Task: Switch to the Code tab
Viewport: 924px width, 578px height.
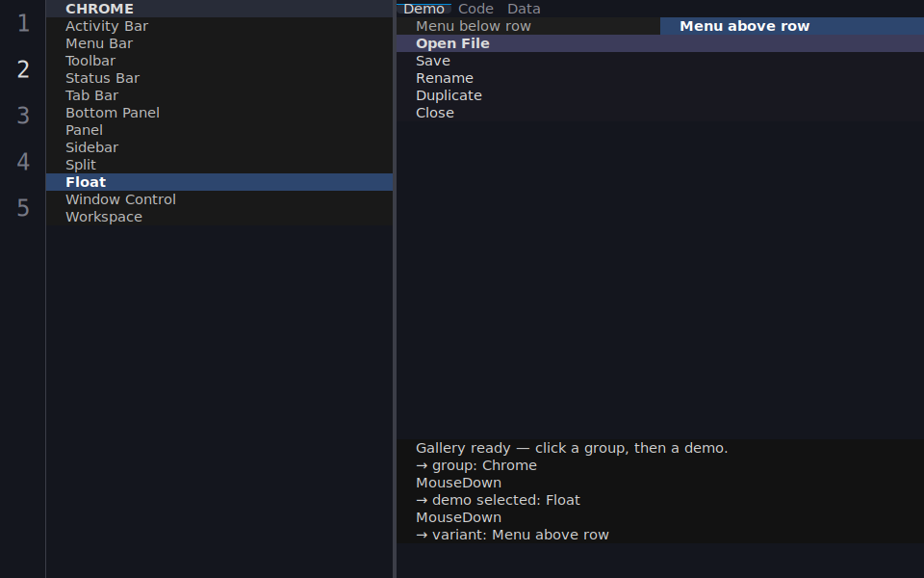Action: pos(475,9)
